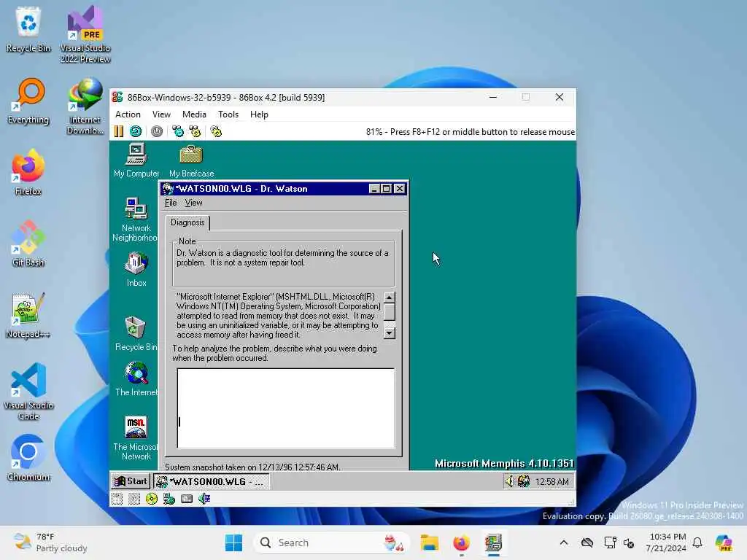Open File Explorer from Windows taskbar
Image resolution: width=747 pixels, height=560 pixels.
pos(429,542)
